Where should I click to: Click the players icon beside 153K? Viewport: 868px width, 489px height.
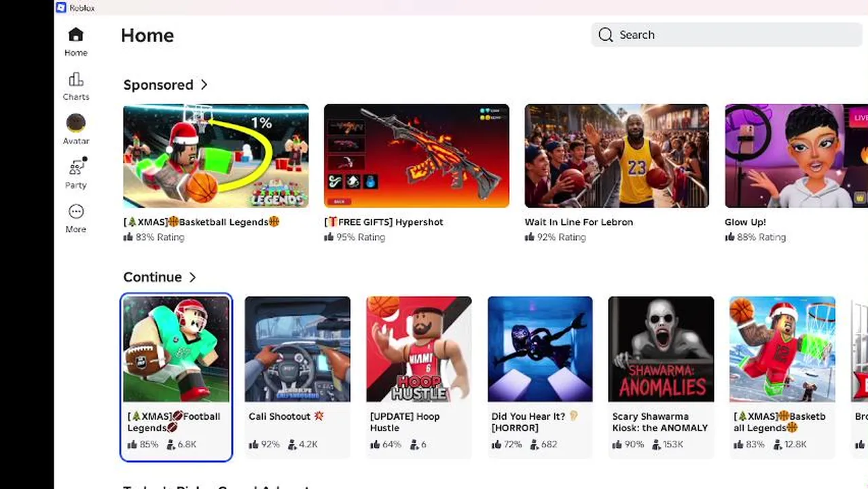tap(656, 444)
